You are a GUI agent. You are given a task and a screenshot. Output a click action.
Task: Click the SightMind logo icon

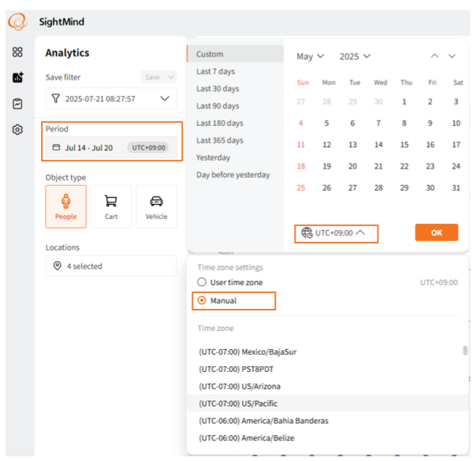(x=17, y=22)
